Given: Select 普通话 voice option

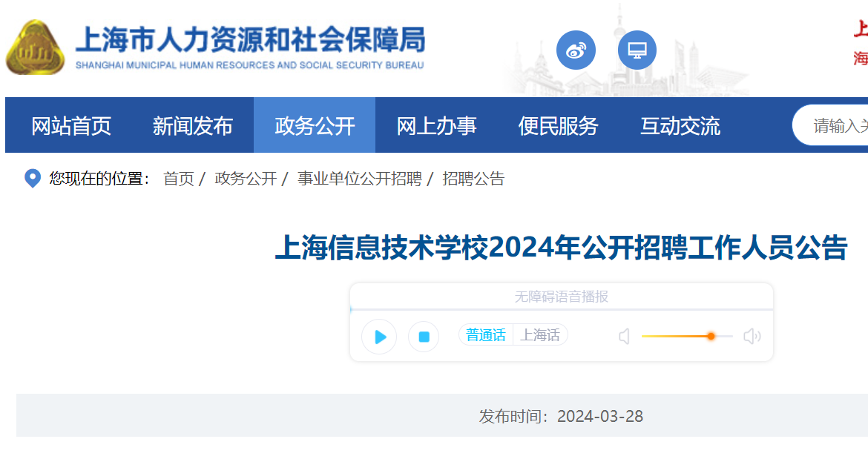Looking at the screenshot, I should (485, 335).
